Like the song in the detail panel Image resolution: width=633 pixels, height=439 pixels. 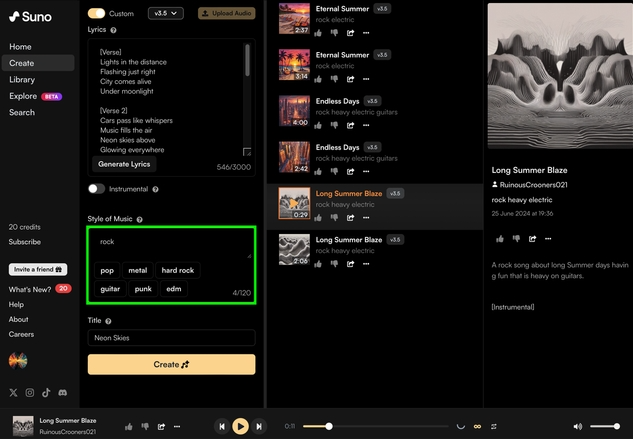[500, 239]
